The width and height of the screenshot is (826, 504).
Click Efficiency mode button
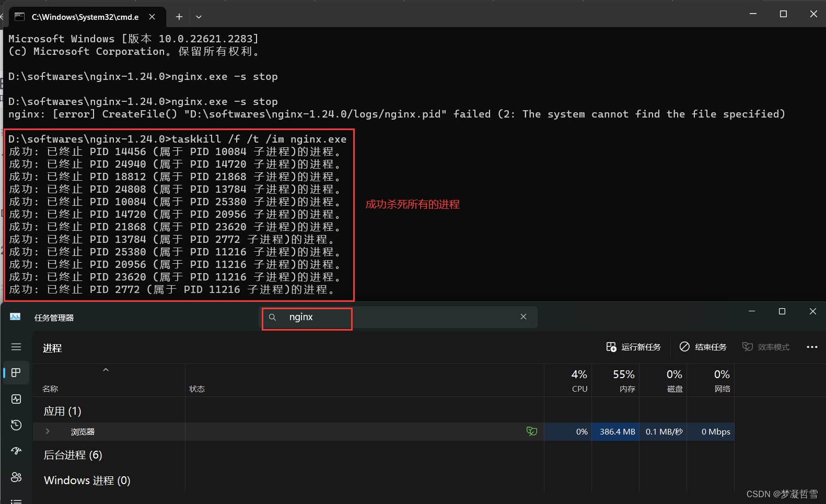point(766,347)
